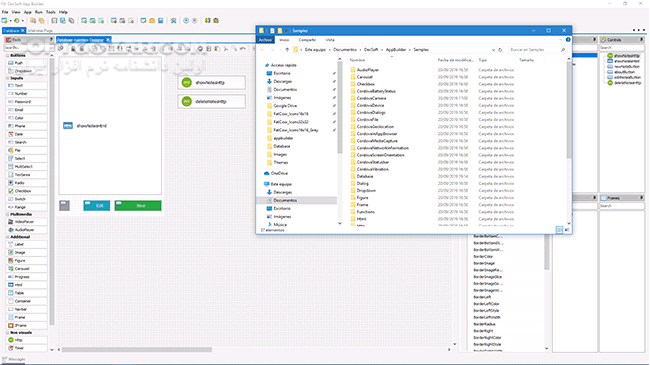The width and height of the screenshot is (650, 365).
Task: Open Explorer address bar history dropdown
Action: (x=493, y=50)
